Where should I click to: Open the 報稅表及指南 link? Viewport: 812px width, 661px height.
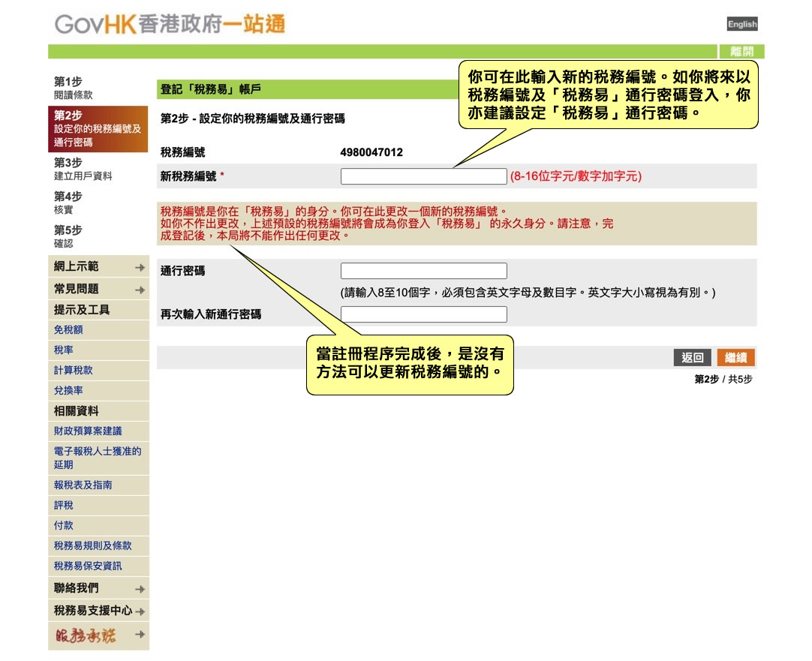pyautogui.click(x=83, y=485)
